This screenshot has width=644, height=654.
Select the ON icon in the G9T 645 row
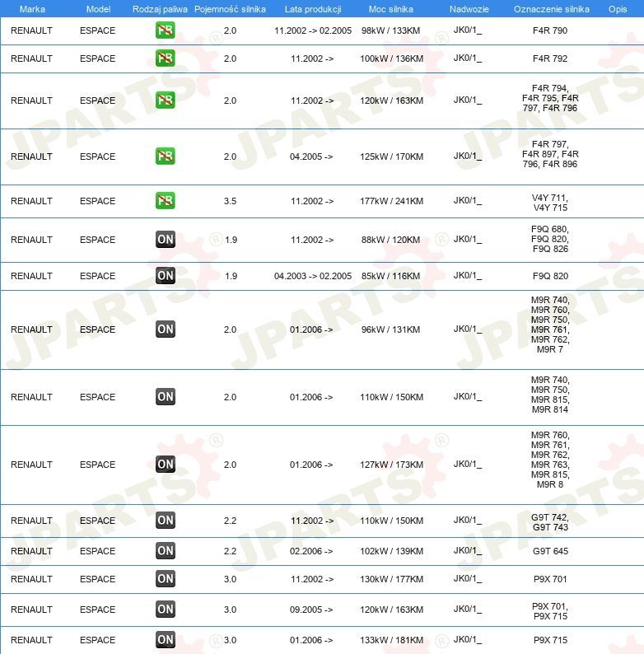click(x=165, y=551)
